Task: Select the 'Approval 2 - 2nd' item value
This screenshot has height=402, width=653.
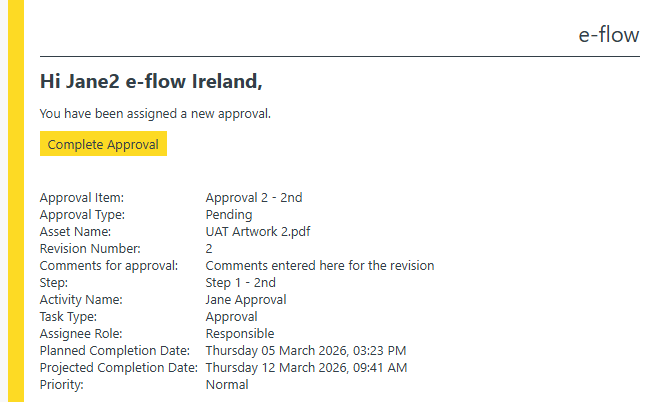Action: [254, 198]
